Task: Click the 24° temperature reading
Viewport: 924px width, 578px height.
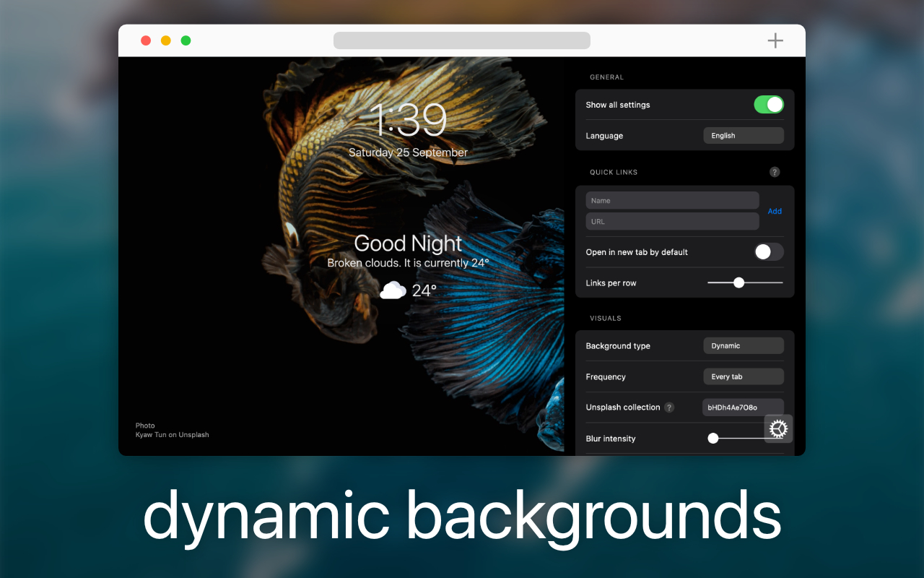Action: (x=425, y=290)
